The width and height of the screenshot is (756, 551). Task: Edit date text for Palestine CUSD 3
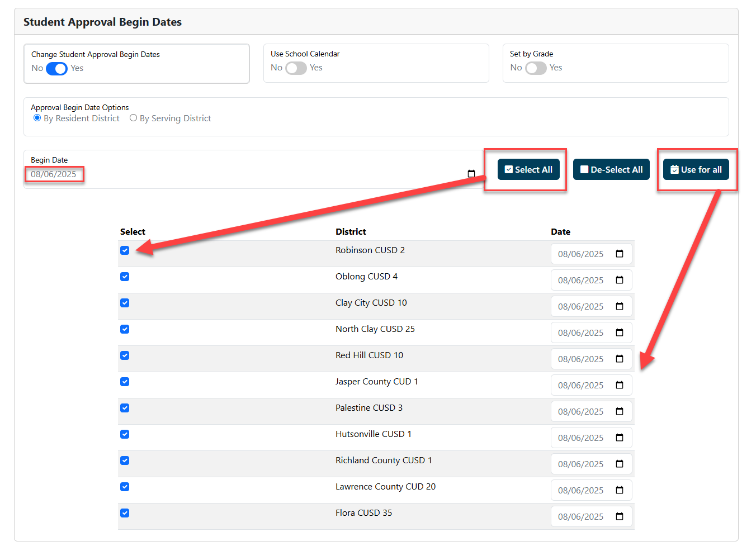[x=580, y=411]
